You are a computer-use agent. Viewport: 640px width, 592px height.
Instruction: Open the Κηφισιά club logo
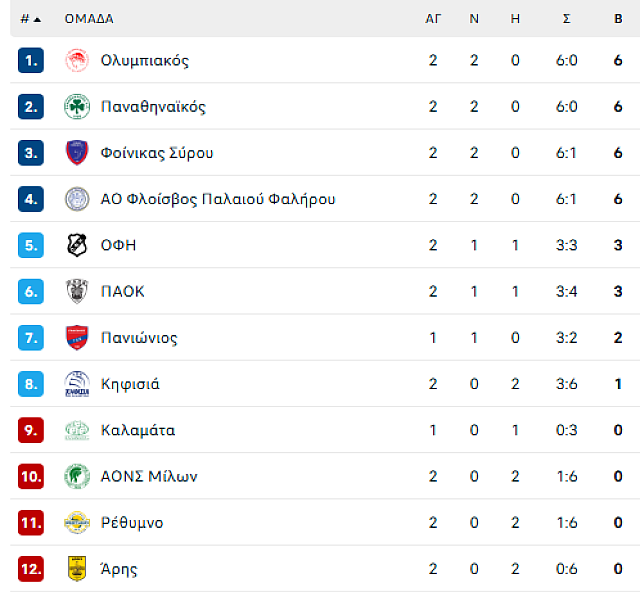(77, 384)
